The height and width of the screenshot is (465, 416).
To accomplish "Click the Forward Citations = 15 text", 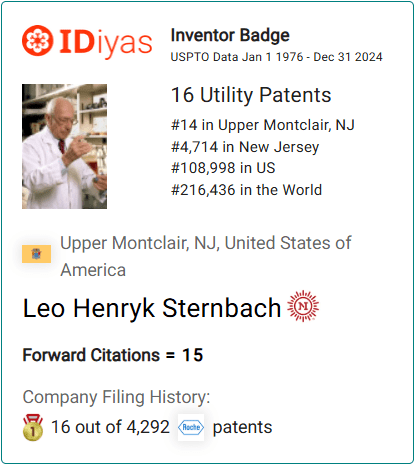I will (x=113, y=355).
